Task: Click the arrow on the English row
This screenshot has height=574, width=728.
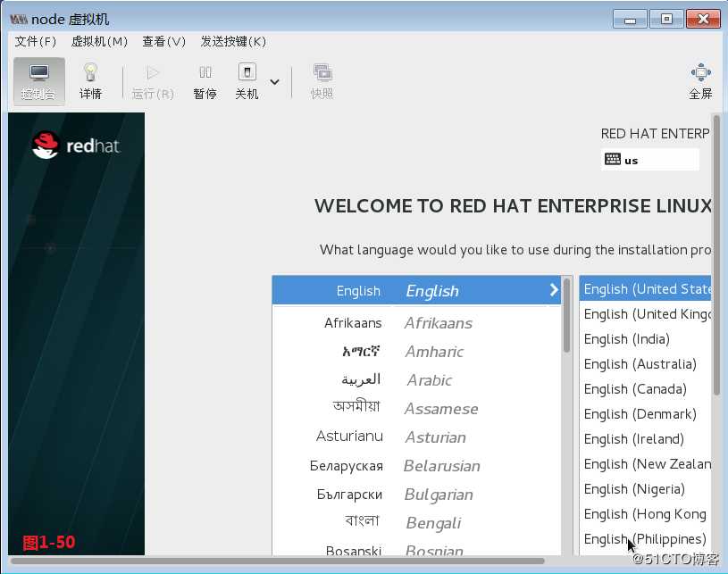Action: coord(554,290)
